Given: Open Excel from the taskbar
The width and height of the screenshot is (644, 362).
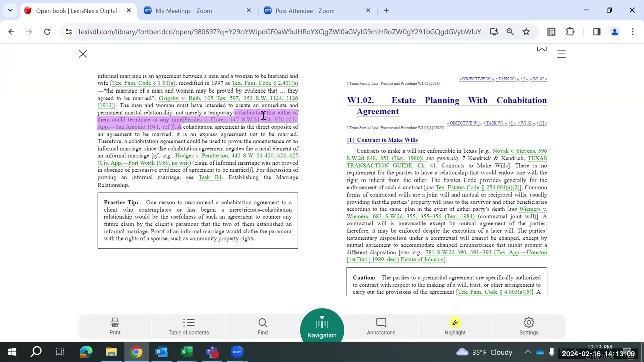Looking at the screenshot, I should click(x=187, y=352).
